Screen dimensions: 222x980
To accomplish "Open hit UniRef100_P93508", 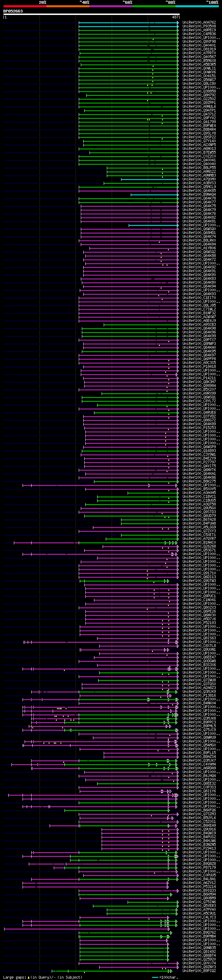I will (199, 26).
